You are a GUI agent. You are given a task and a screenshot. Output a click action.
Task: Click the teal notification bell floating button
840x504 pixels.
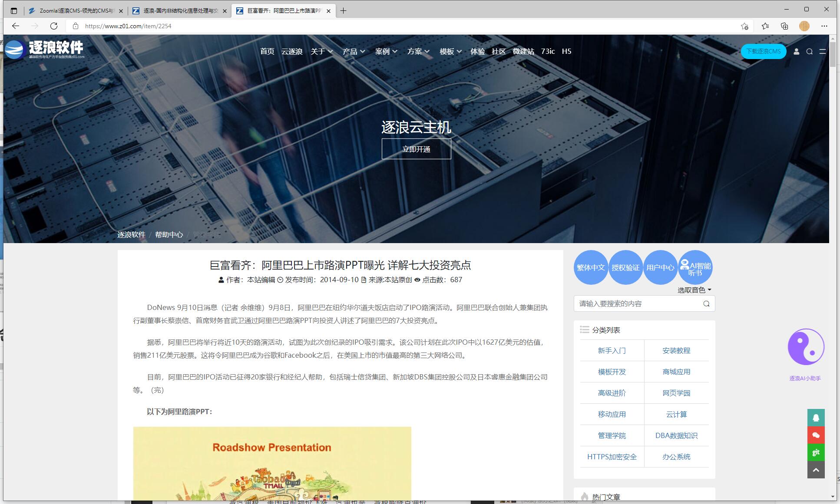816,418
